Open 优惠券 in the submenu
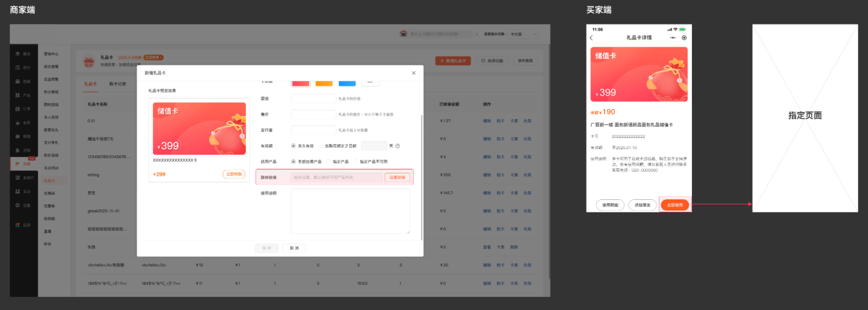The width and height of the screenshot is (868, 310). coord(49,206)
